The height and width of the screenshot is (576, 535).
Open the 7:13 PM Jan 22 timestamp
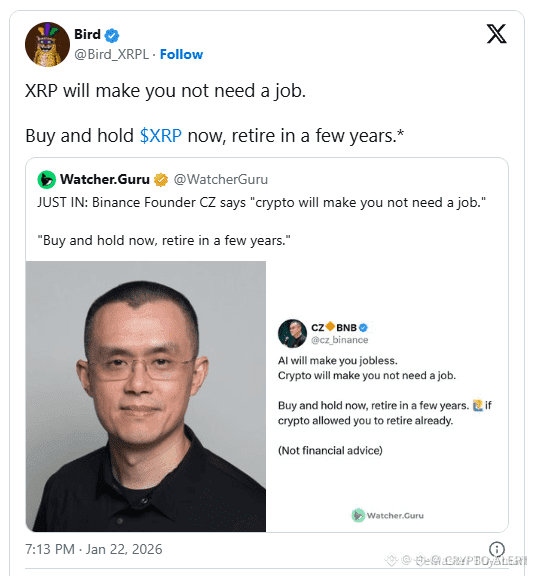[94, 549]
